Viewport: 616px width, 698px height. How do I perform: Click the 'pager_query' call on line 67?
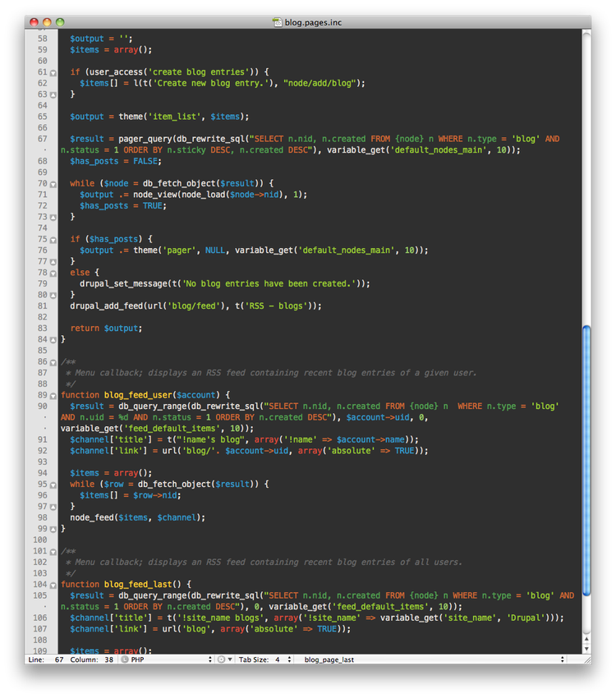tap(145, 139)
